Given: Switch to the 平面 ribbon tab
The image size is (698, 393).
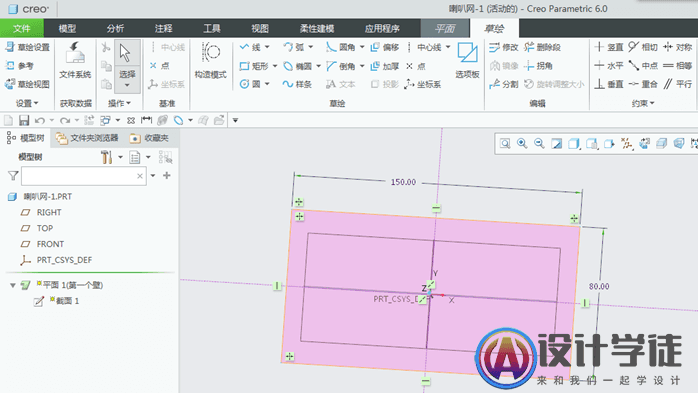Looking at the screenshot, I should [445, 28].
